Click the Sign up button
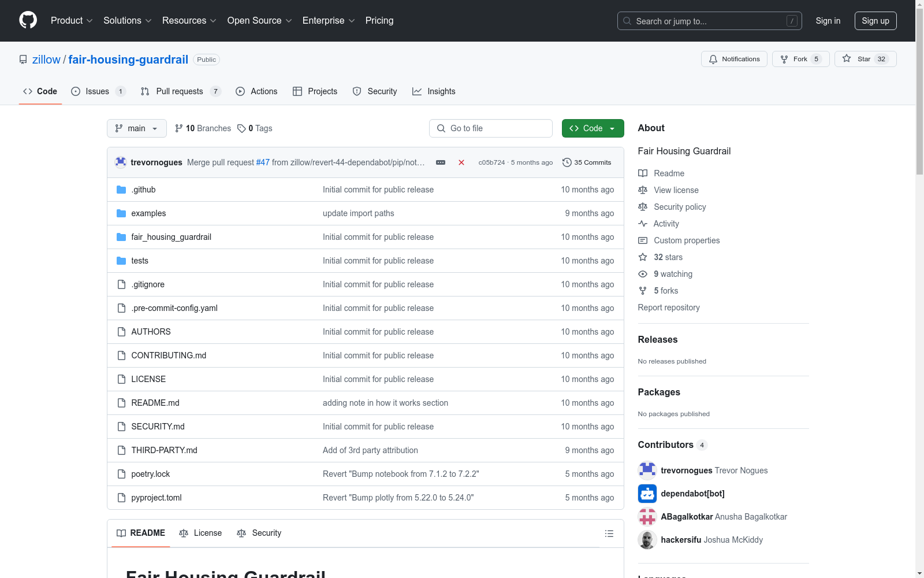 (875, 21)
